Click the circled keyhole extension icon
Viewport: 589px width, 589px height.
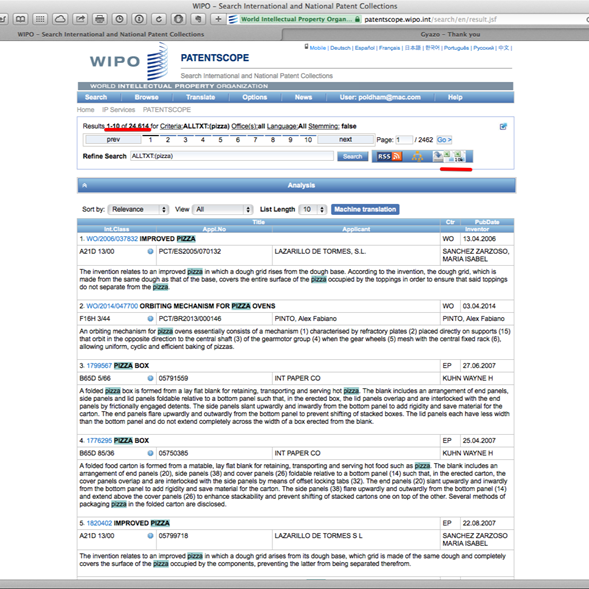(139, 19)
